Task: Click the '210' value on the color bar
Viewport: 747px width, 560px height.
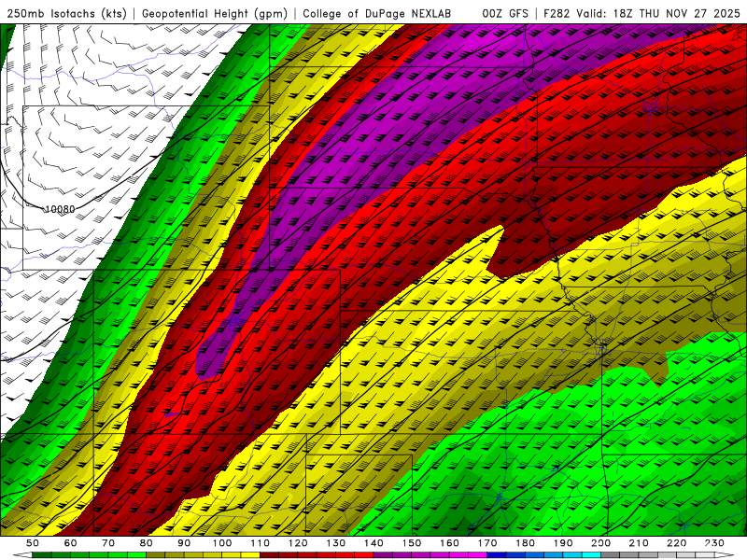Action: point(639,543)
